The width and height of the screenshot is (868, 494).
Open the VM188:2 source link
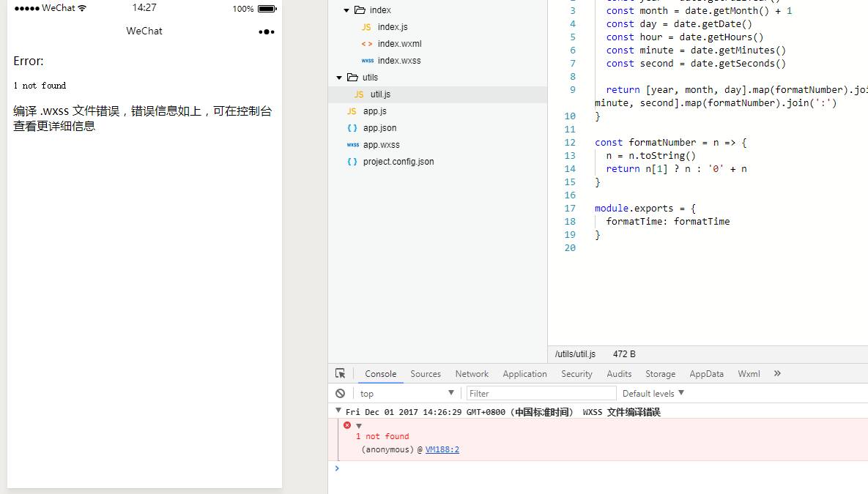coord(442,449)
